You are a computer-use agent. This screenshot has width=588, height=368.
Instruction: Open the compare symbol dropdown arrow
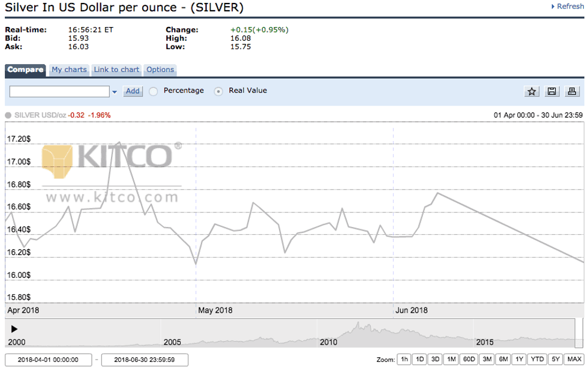[115, 92]
